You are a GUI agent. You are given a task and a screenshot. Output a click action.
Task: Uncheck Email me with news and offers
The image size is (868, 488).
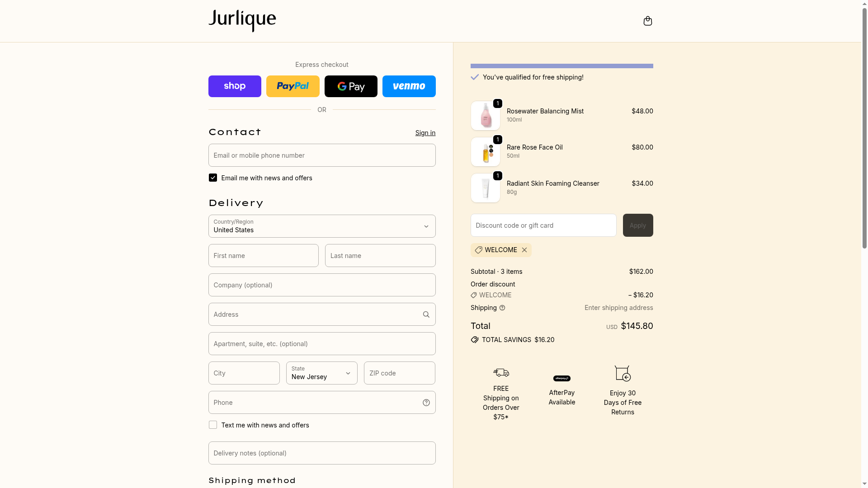point(213,178)
